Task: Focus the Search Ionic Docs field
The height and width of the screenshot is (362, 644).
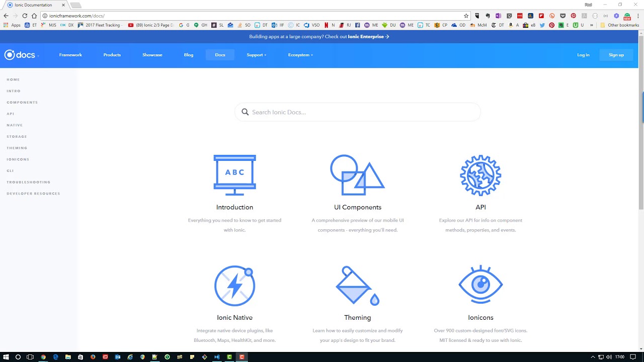Action: (357, 112)
